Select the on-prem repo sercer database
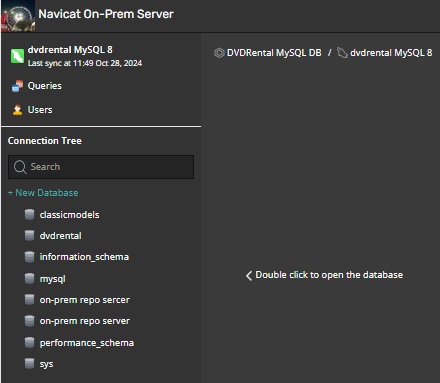440x383 pixels. (84, 300)
